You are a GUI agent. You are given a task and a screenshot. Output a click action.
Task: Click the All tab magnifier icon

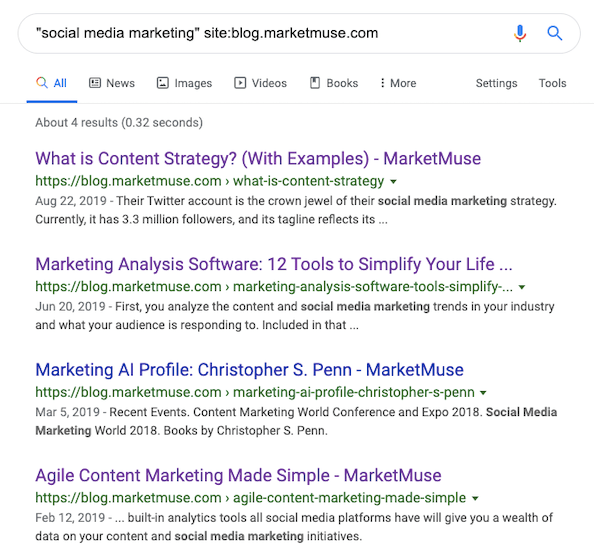point(42,83)
